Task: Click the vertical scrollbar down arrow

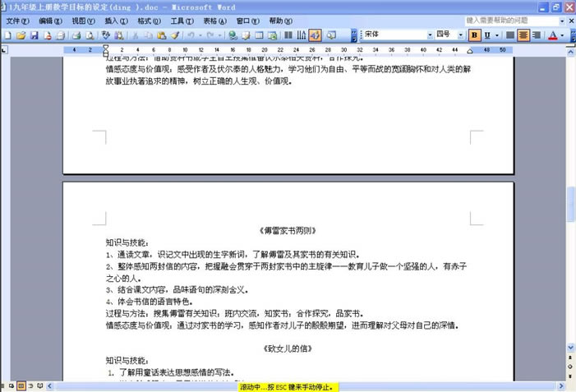Action: point(570,347)
